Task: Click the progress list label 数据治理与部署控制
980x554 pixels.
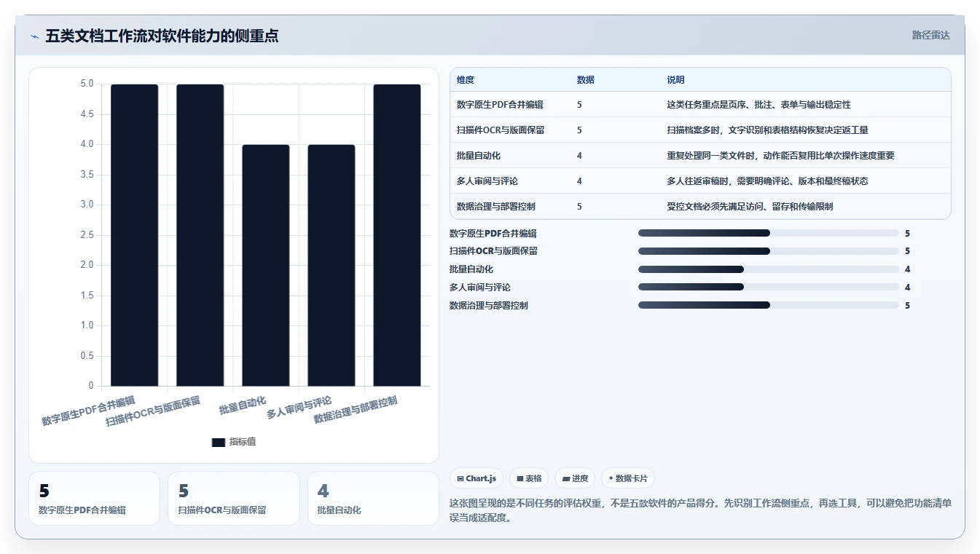Action: pos(489,306)
